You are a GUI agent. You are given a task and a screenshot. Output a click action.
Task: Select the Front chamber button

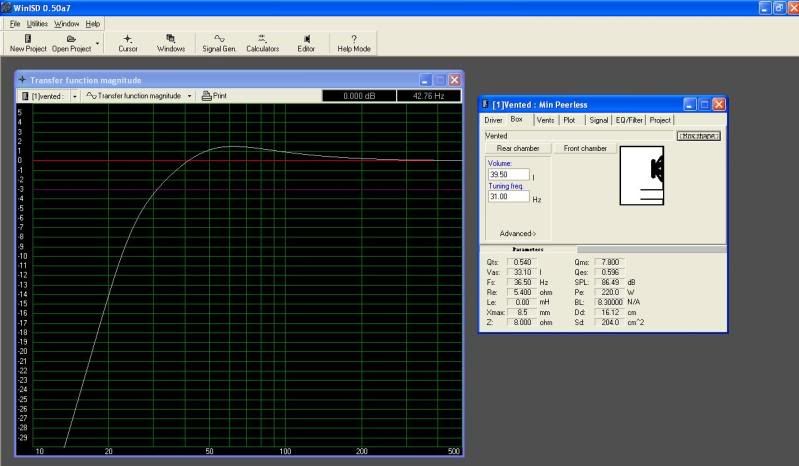[585, 149]
